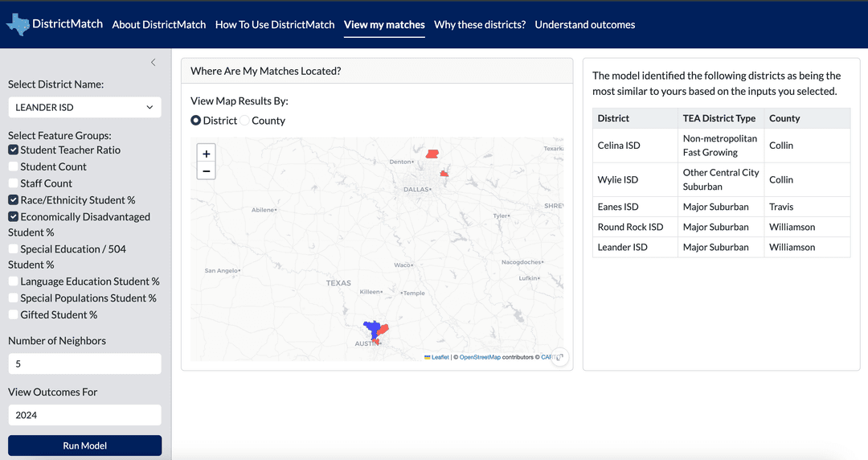Screen dimensions: 868x460
Task: Select Round Rock ISD table cell
Action: coord(635,227)
